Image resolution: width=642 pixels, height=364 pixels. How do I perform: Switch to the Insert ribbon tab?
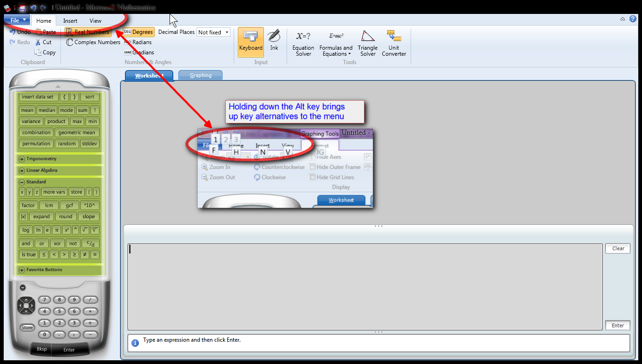(70, 20)
